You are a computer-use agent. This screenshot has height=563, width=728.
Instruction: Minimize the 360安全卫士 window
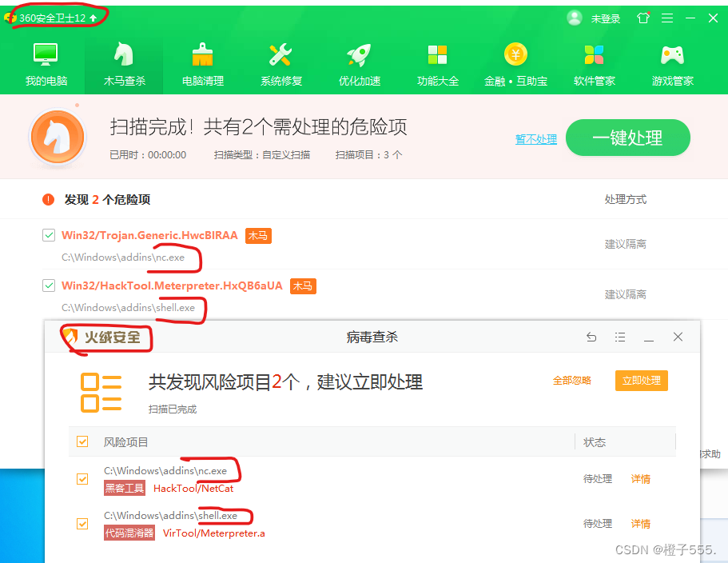(x=690, y=18)
